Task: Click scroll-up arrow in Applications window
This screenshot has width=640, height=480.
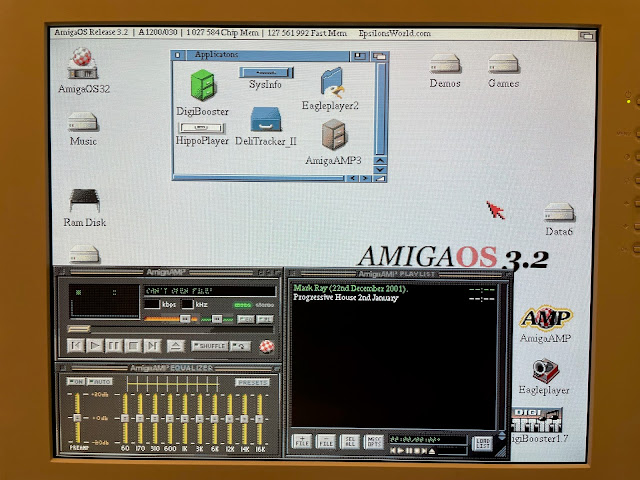Action: [x=380, y=160]
